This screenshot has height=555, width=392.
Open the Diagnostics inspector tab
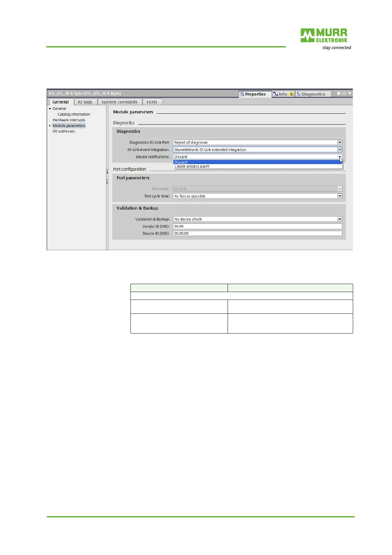click(313, 94)
